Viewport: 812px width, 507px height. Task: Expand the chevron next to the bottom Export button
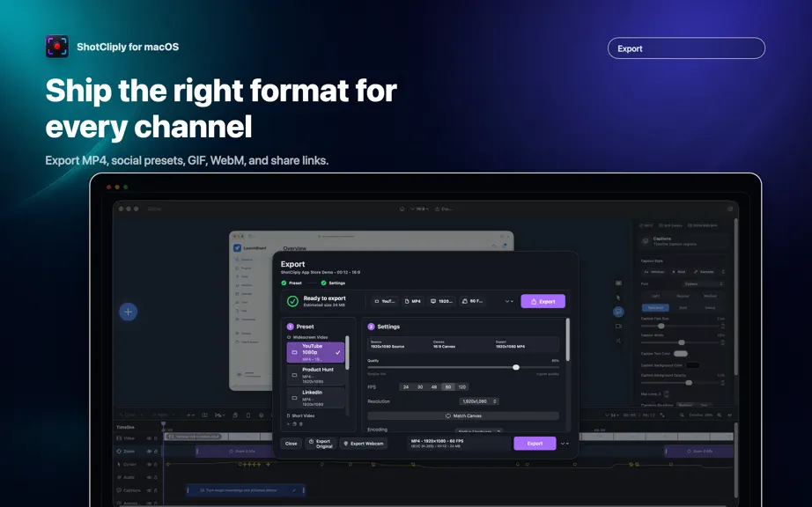click(565, 444)
